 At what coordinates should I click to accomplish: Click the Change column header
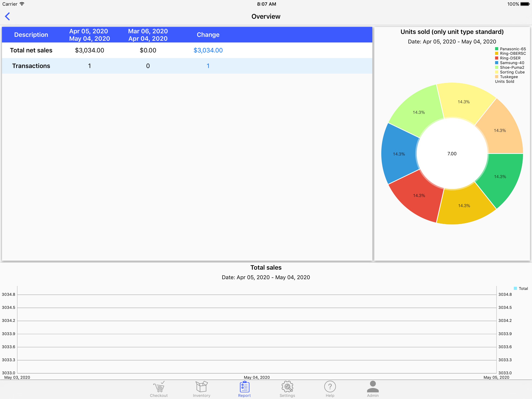coord(208,35)
